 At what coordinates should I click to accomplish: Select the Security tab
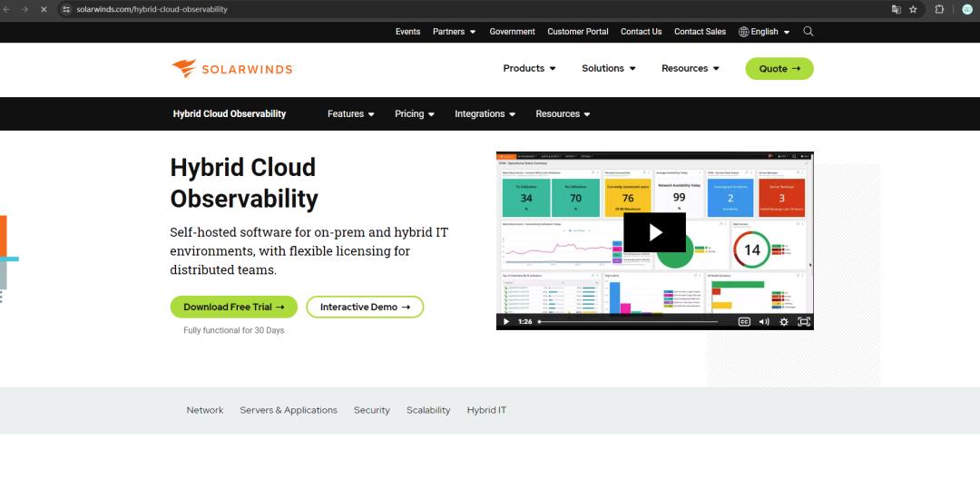pyautogui.click(x=372, y=410)
